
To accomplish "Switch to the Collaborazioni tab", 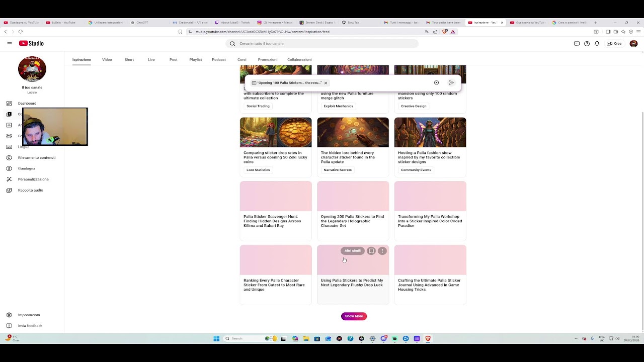I will (299, 60).
